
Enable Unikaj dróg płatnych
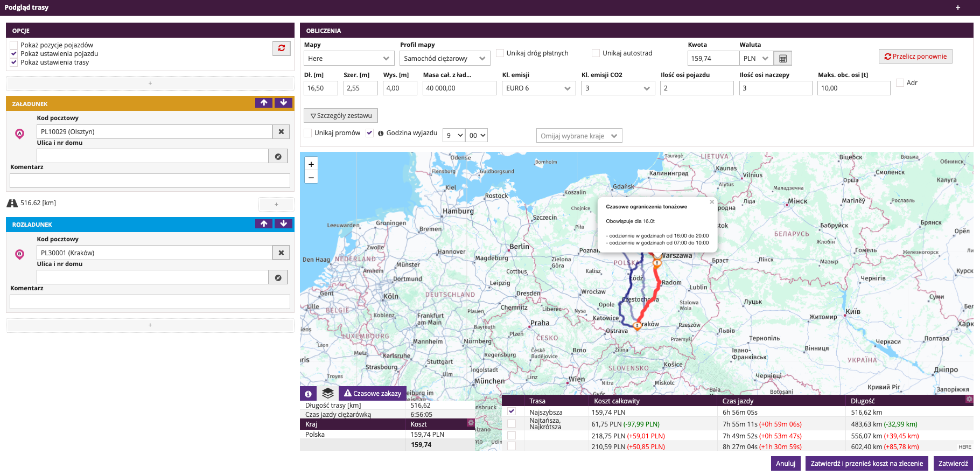500,53
